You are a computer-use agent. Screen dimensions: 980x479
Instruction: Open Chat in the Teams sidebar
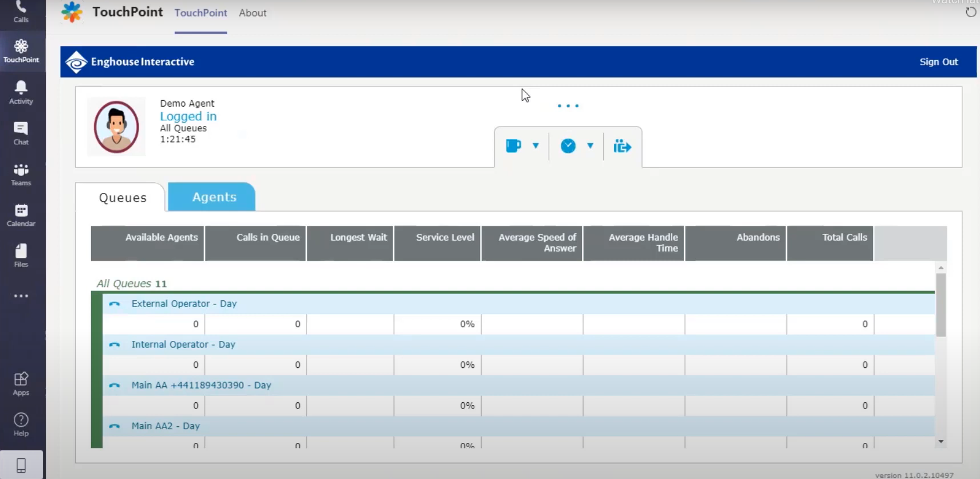(x=21, y=134)
